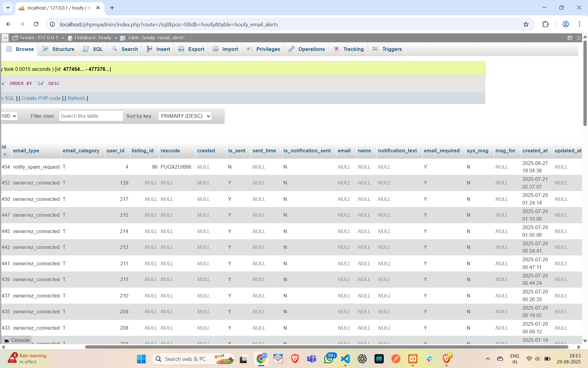Screen dimensions: 588x368
Task: Open browser profile icon
Action: click(566, 24)
